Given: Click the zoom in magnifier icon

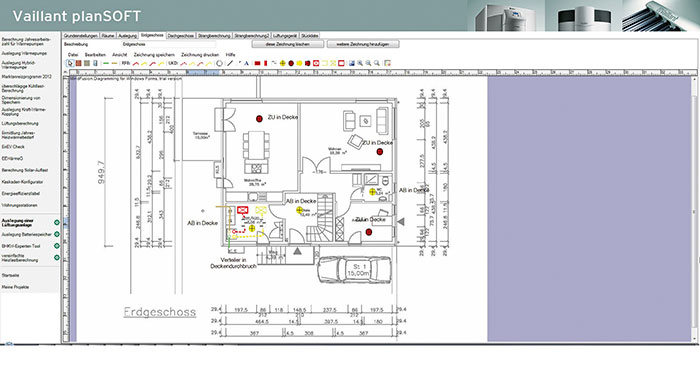Looking at the screenshot, I should [x=360, y=63].
